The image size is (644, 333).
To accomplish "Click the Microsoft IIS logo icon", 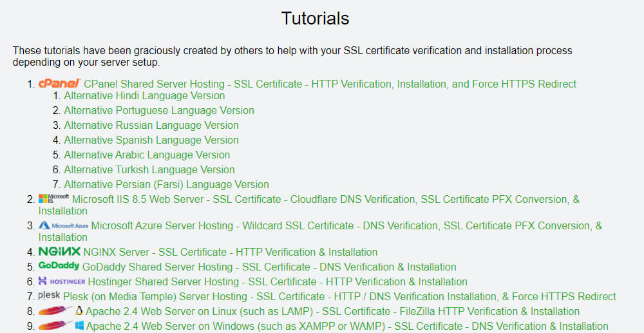I will 54,199.
